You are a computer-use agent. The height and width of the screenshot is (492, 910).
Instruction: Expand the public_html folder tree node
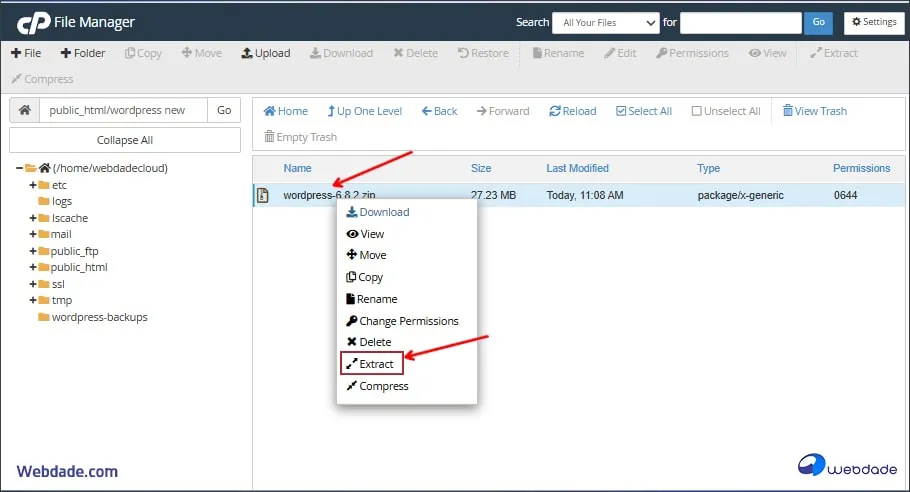(32, 267)
